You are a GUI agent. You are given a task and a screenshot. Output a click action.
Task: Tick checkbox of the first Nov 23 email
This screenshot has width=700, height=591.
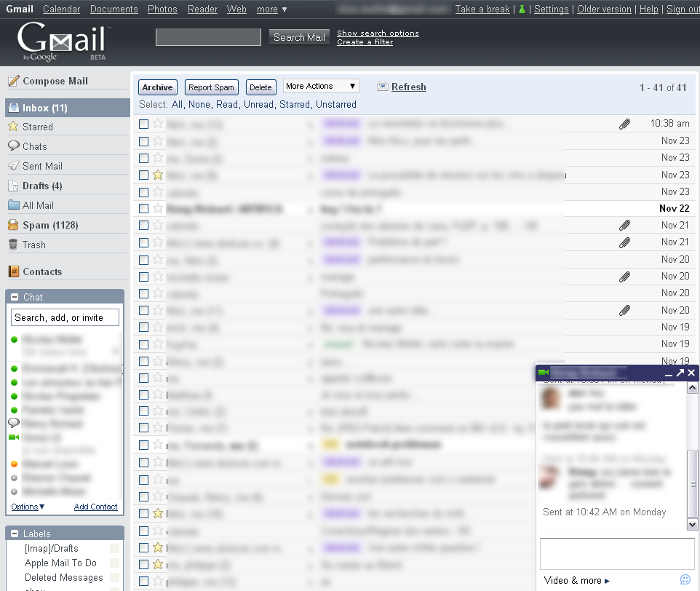tap(144, 141)
